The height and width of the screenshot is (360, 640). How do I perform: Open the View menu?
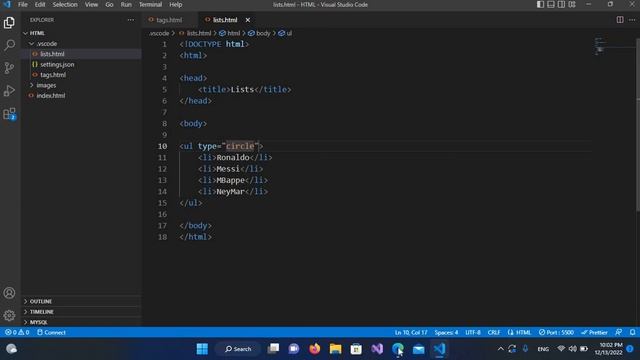click(91, 4)
